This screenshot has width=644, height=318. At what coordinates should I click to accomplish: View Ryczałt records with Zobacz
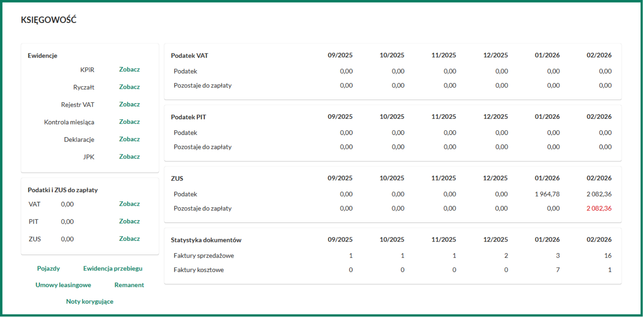[x=129, y=87]
